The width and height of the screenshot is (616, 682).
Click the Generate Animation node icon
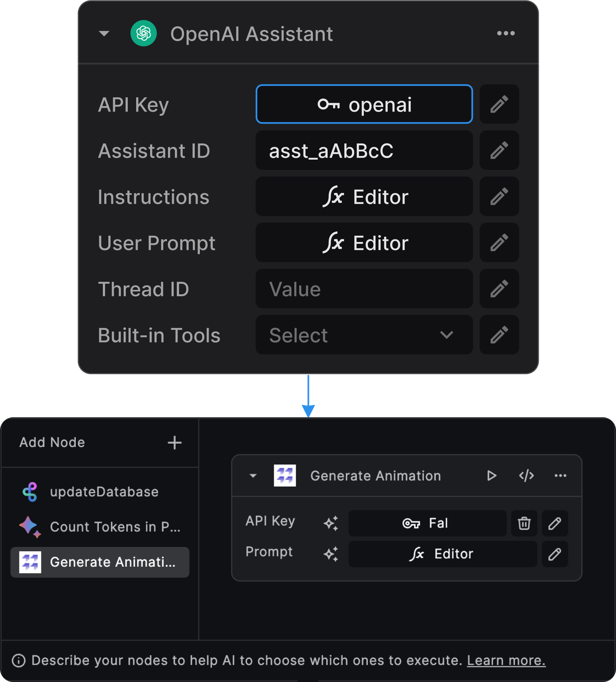pos(285,476)
